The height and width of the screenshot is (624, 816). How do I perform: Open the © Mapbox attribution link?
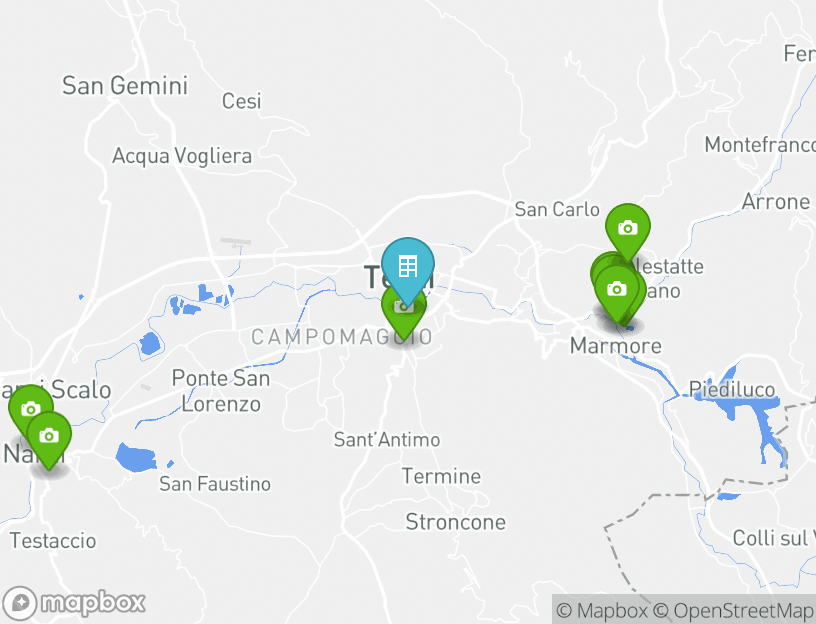point(602,610)
